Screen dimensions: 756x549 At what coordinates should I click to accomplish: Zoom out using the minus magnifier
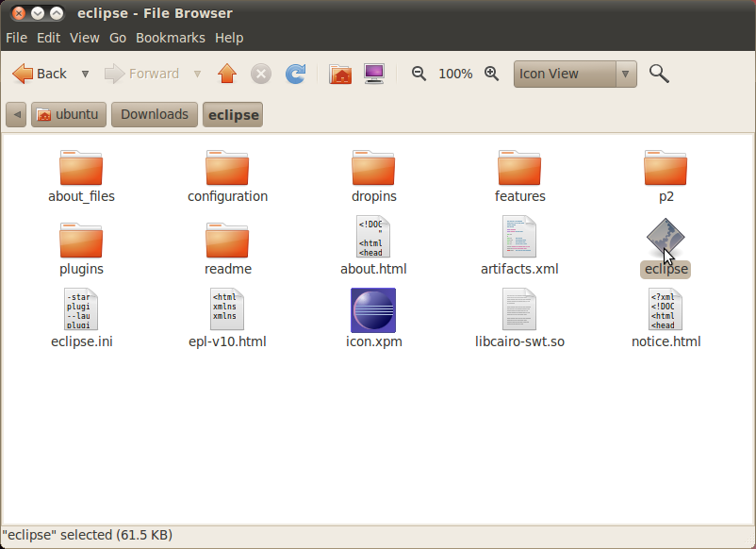419,74
